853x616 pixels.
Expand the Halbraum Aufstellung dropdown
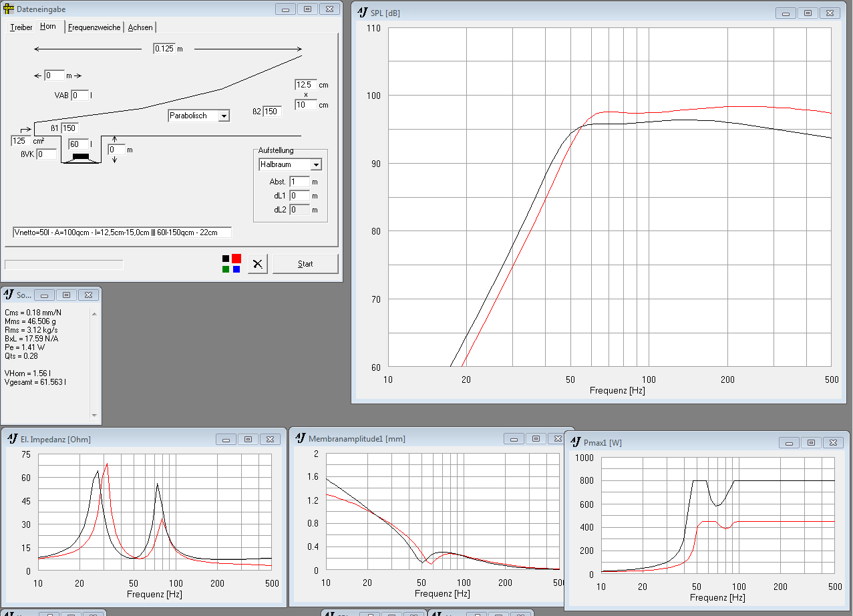point(316,164)
